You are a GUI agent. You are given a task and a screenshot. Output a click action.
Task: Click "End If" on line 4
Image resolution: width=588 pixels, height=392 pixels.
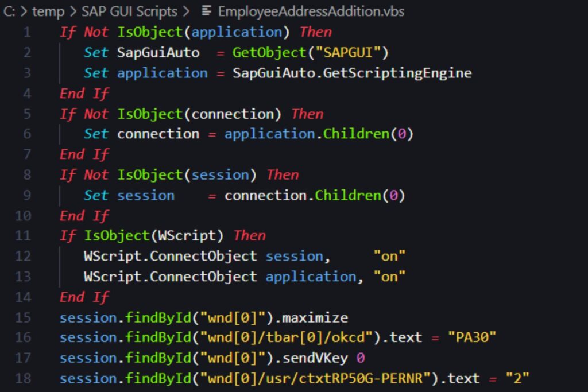(x=83, y=93)
